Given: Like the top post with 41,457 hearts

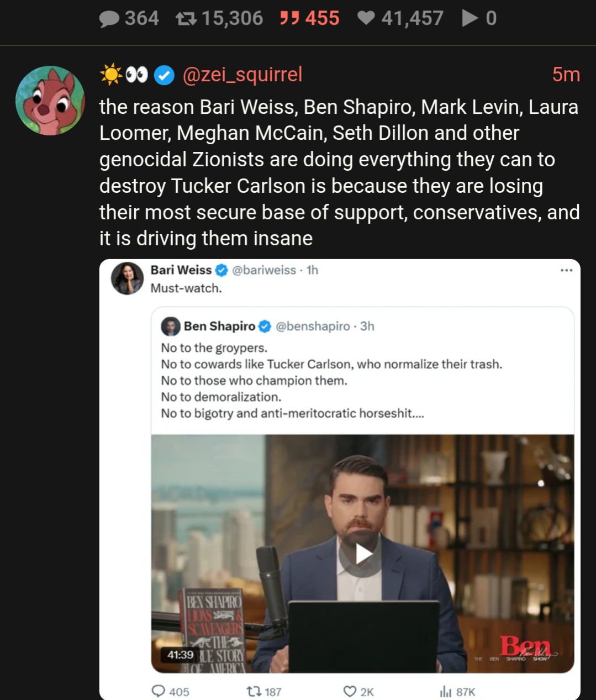Looking at the screenshot, I should [x=366, y=19].
